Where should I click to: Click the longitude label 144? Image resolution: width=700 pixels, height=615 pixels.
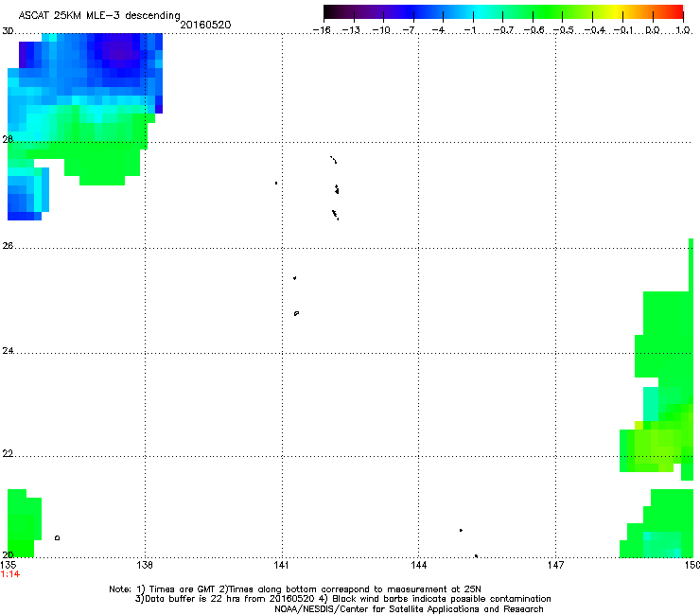[418, 565]
